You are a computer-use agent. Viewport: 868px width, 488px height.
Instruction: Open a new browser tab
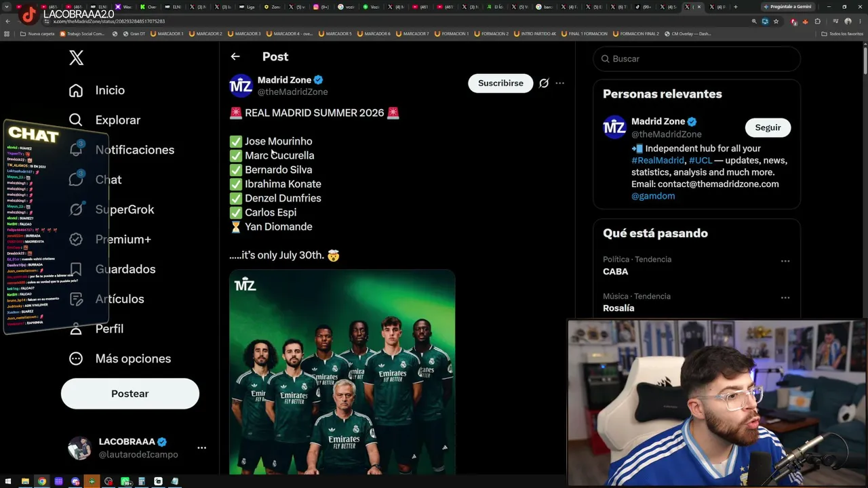point(736,7)
